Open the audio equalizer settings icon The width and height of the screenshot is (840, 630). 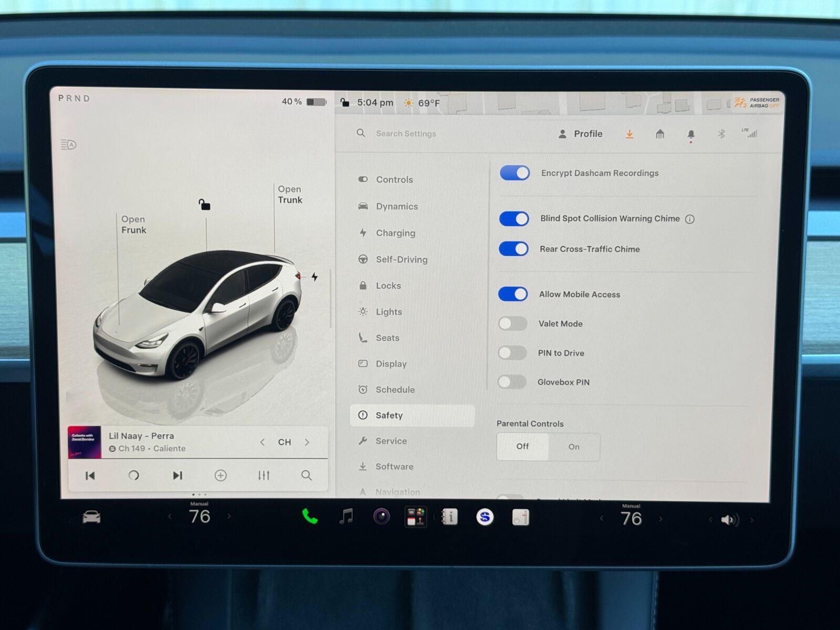coord(264,476)
